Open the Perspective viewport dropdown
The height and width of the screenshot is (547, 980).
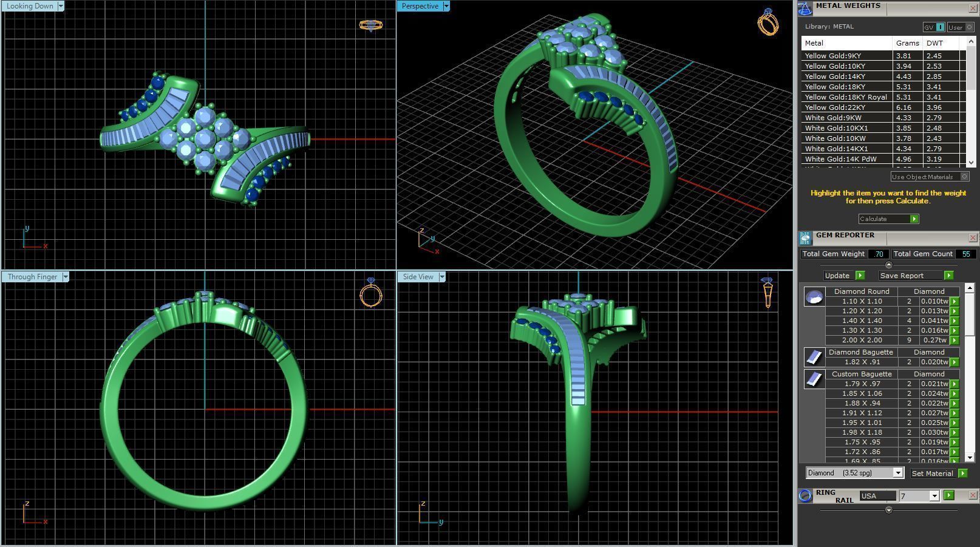click(x=446, y=6)
